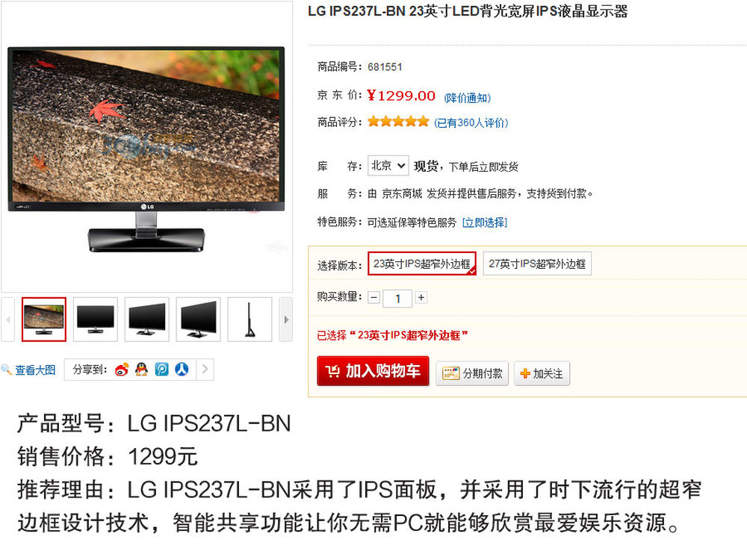Click 加关注 to follow product
The height and width of the screenshot is (560, 747).
point(542,373)
